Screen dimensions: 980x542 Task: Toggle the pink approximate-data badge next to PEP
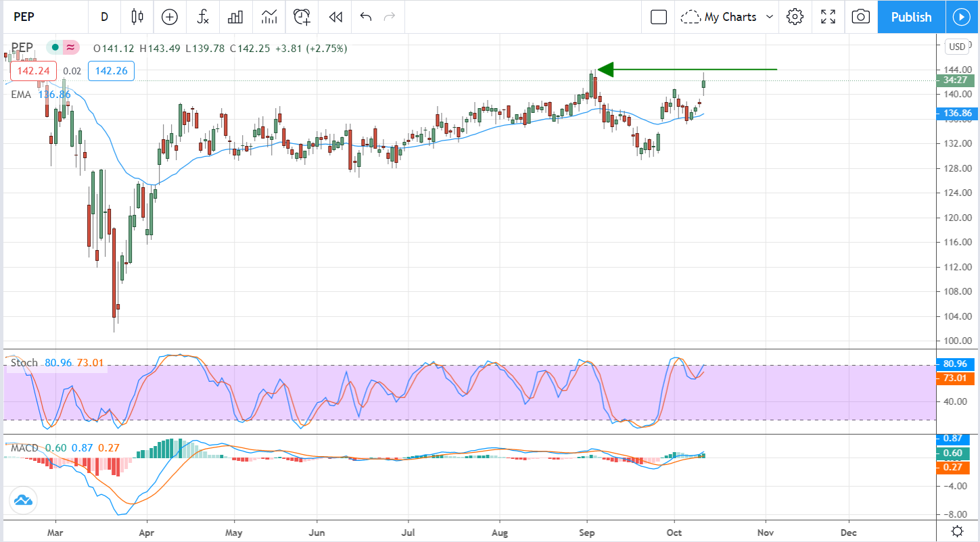click(70, 47)
